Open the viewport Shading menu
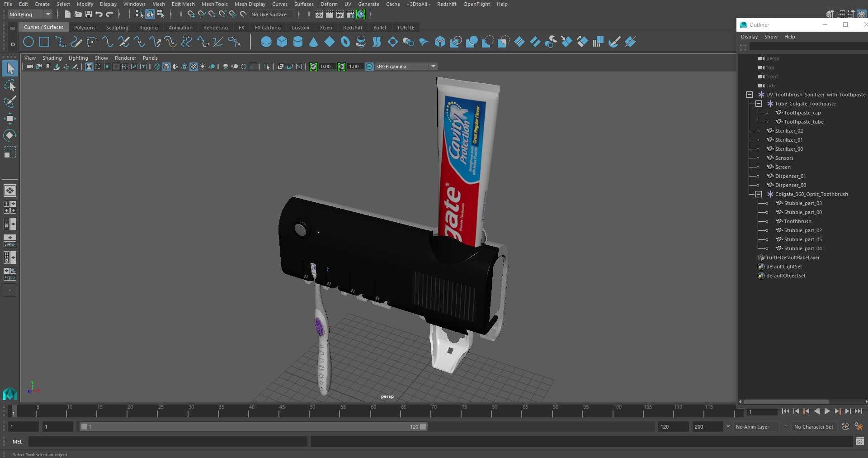Image resolution: width=868 pixels, height=458 pixels. (x=52, y=58)
